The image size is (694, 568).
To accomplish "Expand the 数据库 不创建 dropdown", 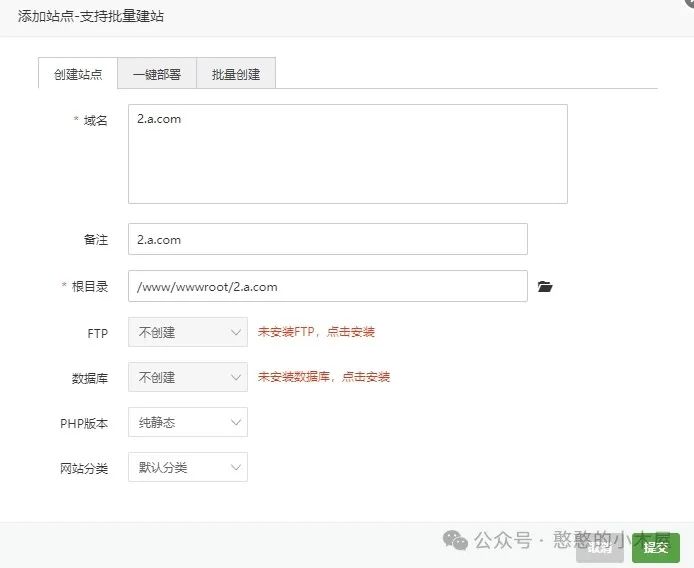I will click(x=187, y=377).
